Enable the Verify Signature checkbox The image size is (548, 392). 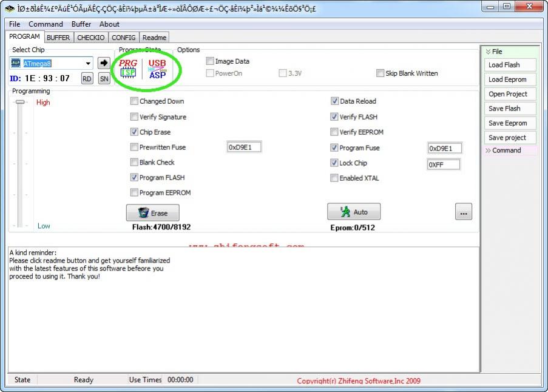(135, 117)
